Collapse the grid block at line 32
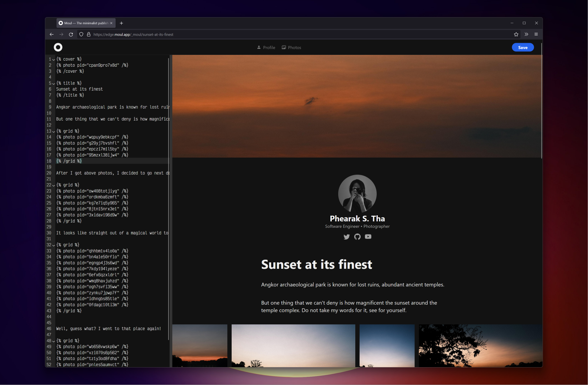The image size is (588, 385). [x=54, y=245]
